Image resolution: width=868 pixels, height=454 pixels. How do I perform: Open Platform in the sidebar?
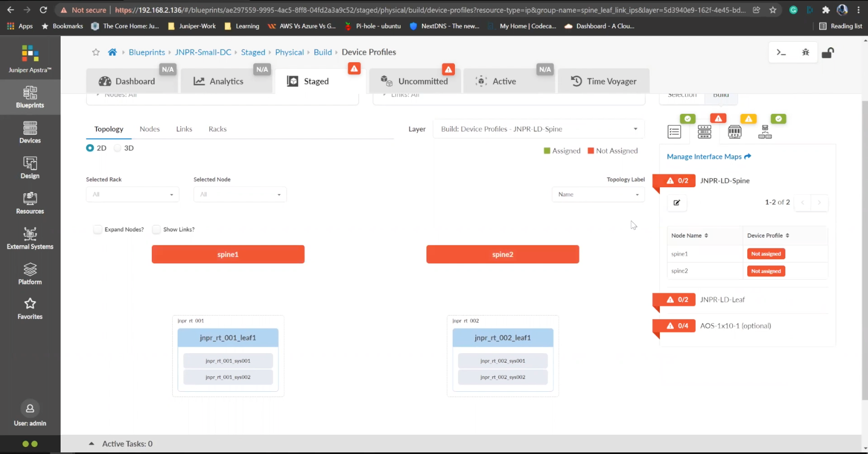click(30, 274)
